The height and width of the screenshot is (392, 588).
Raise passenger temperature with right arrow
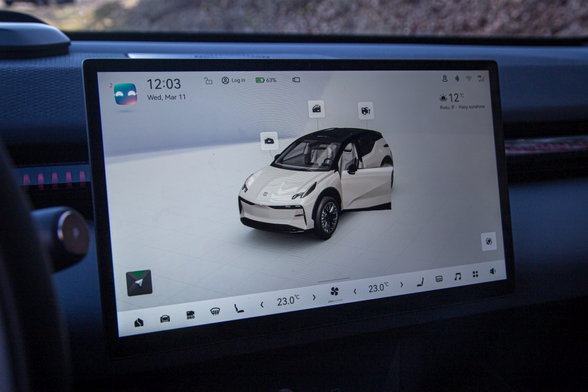click(401, 285)
